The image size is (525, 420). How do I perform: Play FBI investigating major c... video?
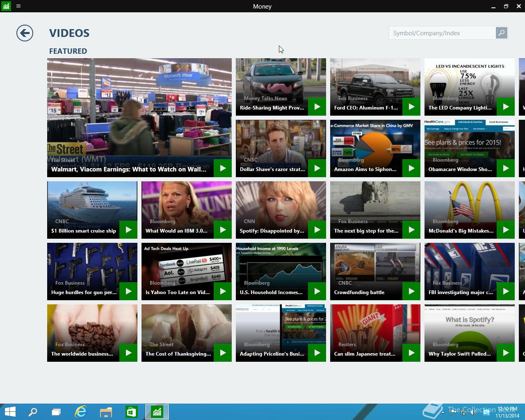coord(506,291)
